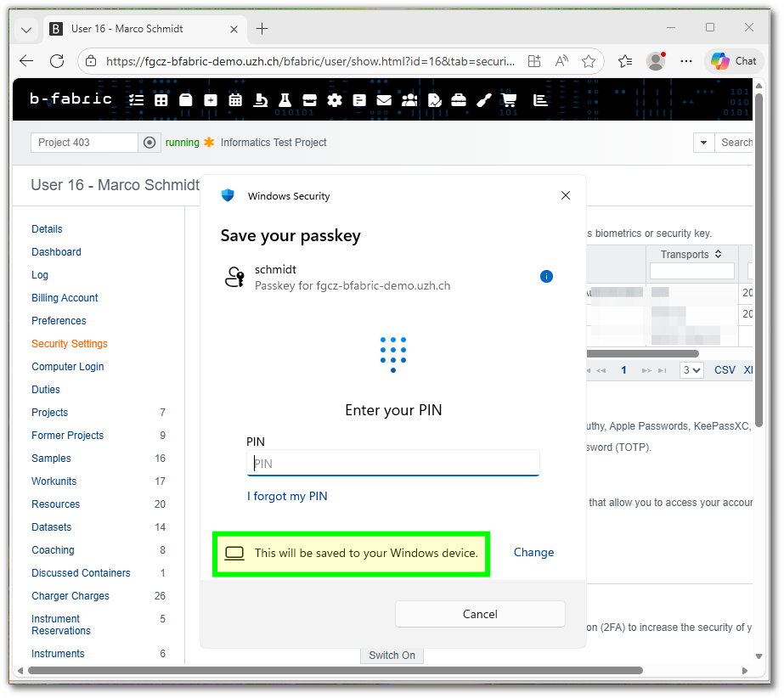Click the microscope icon in toolbar

[x=261, y=100]
